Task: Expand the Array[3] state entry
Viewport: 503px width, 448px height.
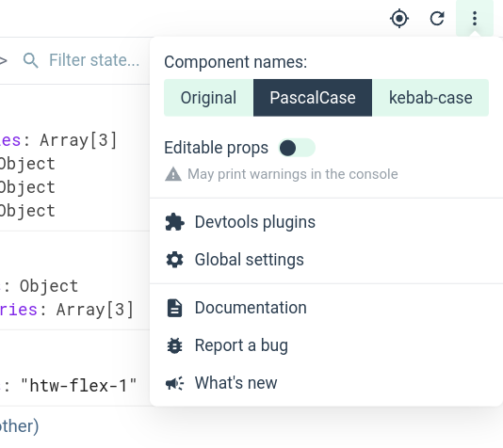Action: [58, 140]
